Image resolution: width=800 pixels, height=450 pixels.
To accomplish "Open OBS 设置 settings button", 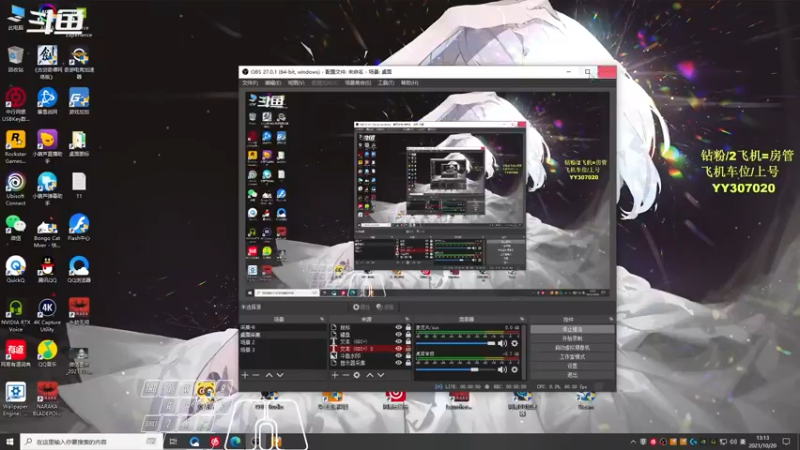I will pos(572,366).
